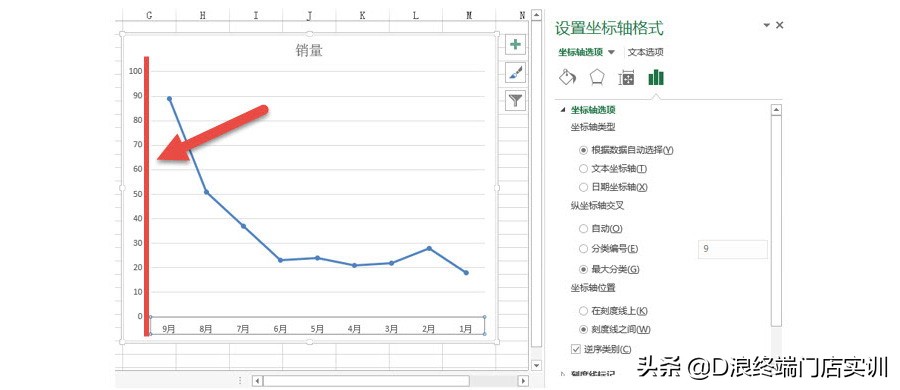Image resolution: width=900 pixels, height=390 pixels.
Task: Uncheck the 逆序类别(C) checkbox
Action: coord(576,349)
